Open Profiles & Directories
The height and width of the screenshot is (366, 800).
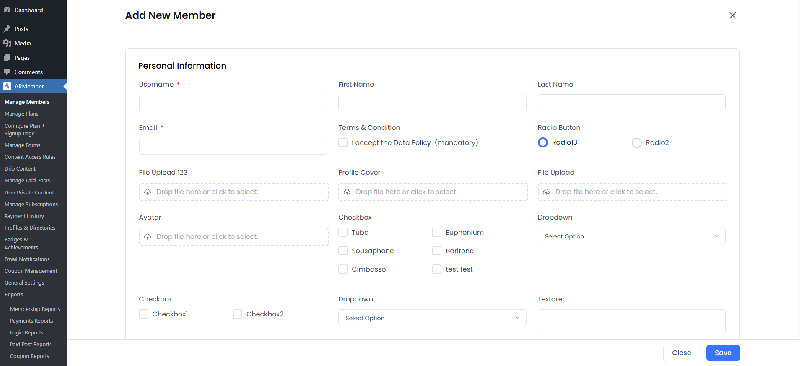point(30,228)
